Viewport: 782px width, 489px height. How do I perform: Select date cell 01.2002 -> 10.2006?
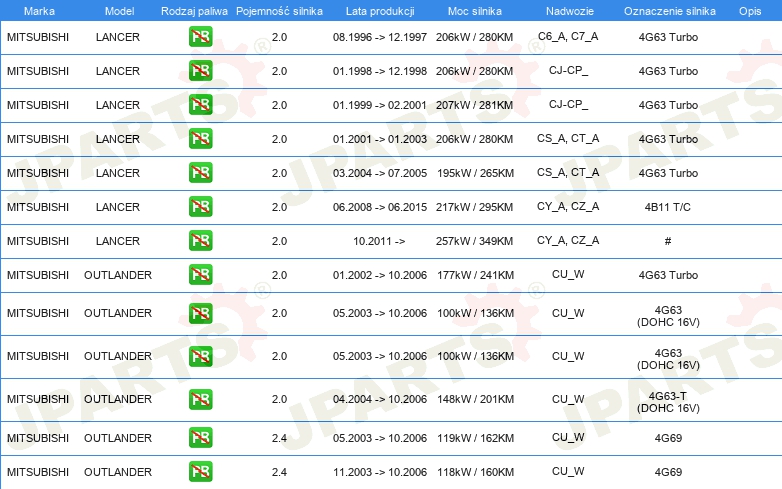[x=380, y=275]
